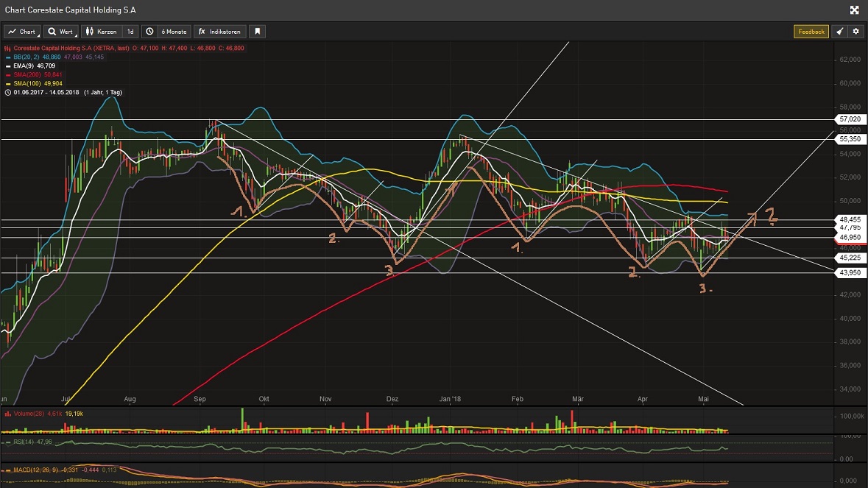
Task: Click the fullscreen icon in the title bar
Action: click(x=854, y=10)
